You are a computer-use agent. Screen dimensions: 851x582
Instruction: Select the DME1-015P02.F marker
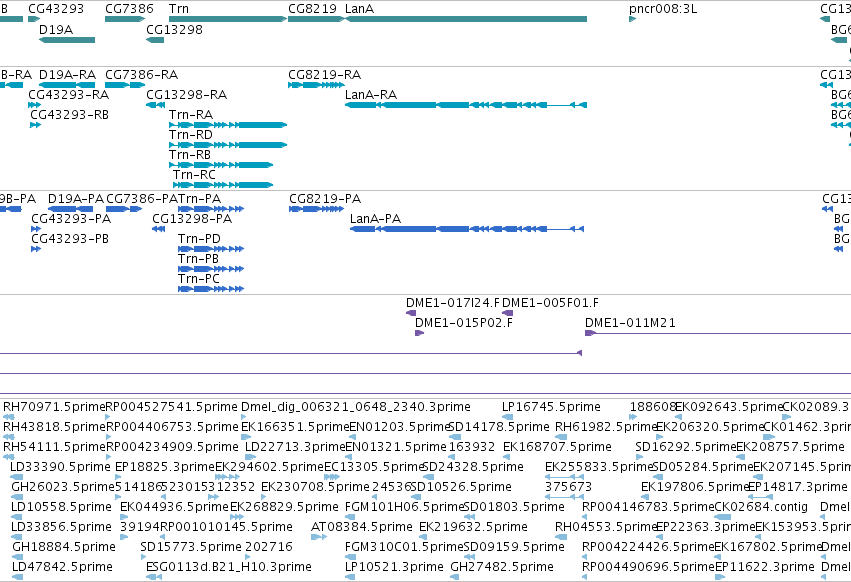tap(420, 333)
